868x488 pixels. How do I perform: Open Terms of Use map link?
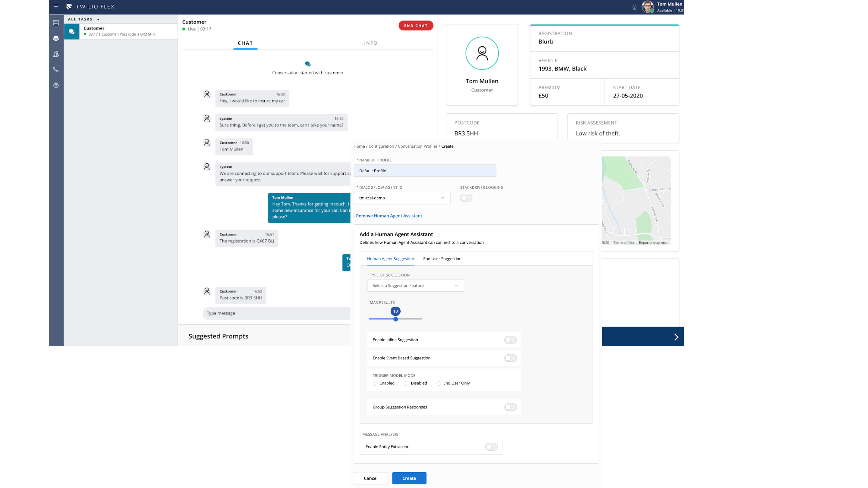click(624, 242)
